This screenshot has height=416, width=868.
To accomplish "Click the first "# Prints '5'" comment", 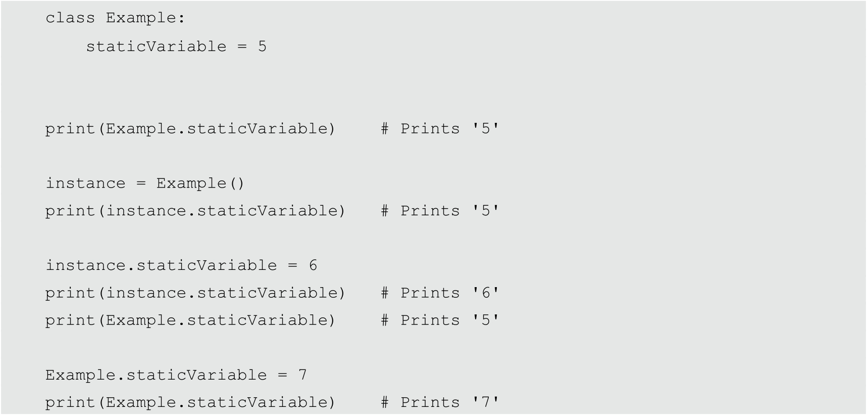I will coord(440,129).
